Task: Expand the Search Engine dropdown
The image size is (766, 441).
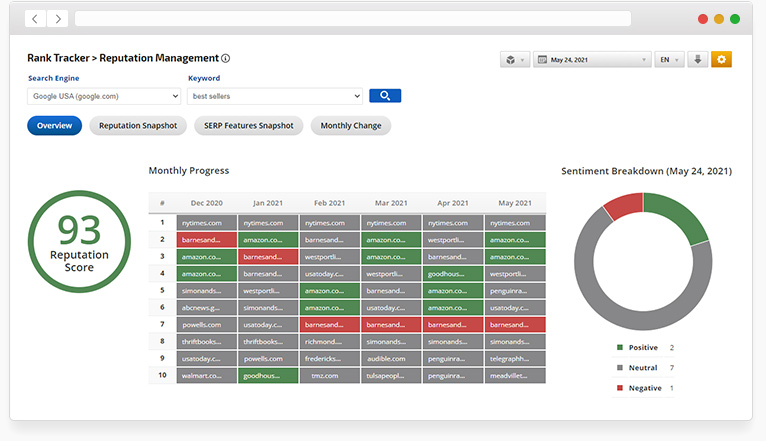Action: 104,96
